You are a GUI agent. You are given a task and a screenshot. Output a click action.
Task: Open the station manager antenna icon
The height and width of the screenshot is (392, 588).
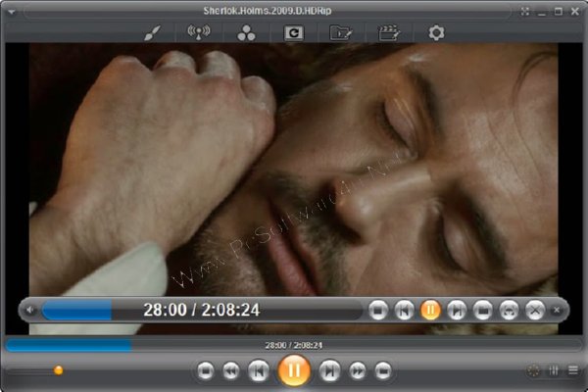pyautogui.click(x=199, y=32)
